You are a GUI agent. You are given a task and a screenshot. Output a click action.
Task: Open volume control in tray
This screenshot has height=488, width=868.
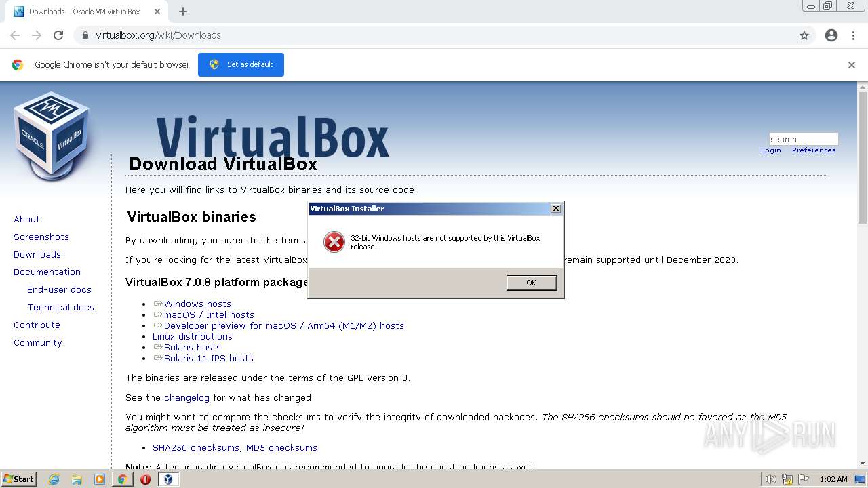click(771, 479)
